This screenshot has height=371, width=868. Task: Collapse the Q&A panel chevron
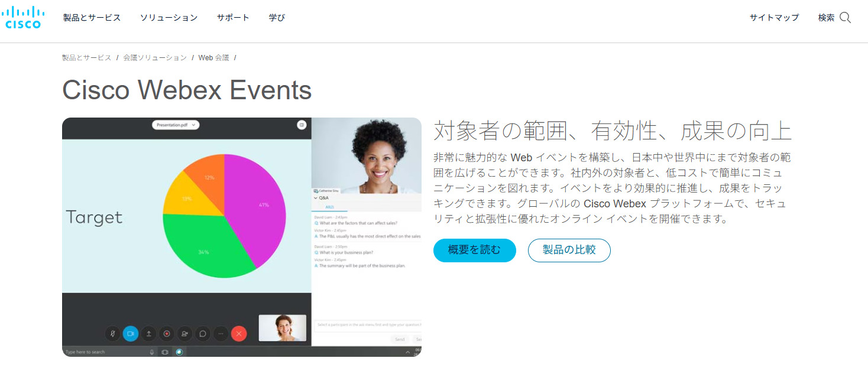pos(315,198)
